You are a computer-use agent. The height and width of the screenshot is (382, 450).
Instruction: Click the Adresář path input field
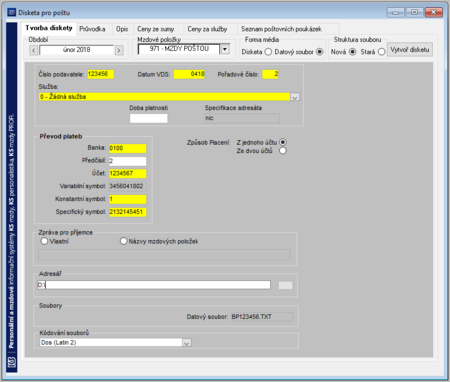tap(154, 285)
